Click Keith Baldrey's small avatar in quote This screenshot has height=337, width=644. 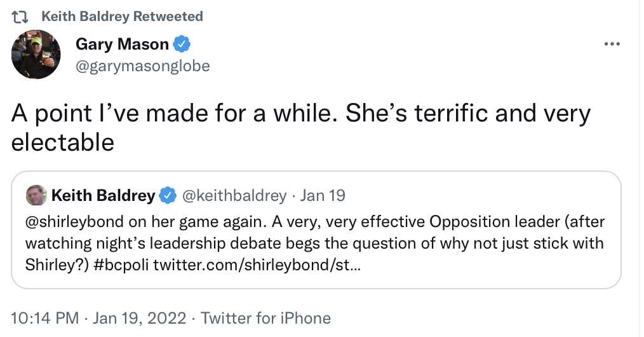(x=36, y=195)
